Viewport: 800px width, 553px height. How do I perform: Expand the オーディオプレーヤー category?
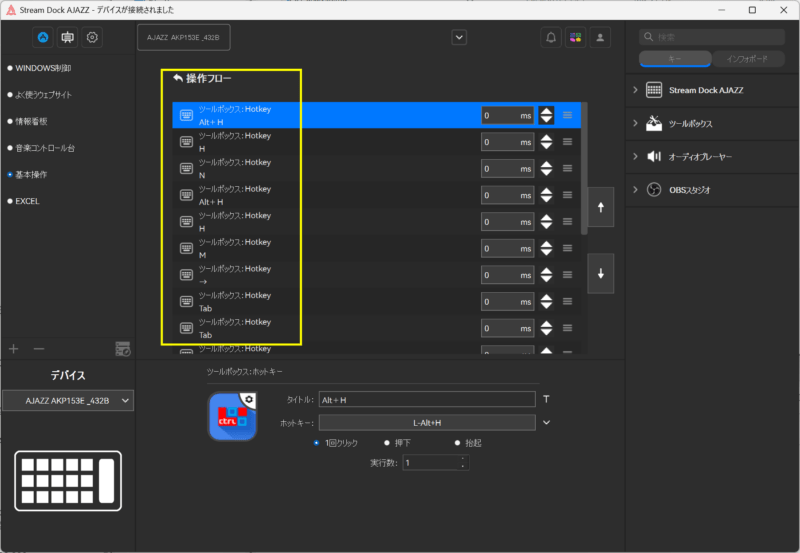tap(635, 156)
